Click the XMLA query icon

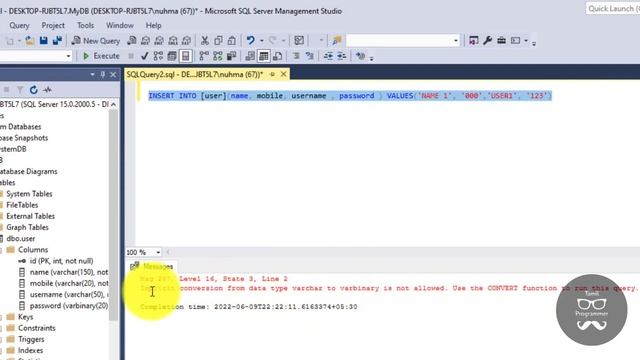[173, 40]
